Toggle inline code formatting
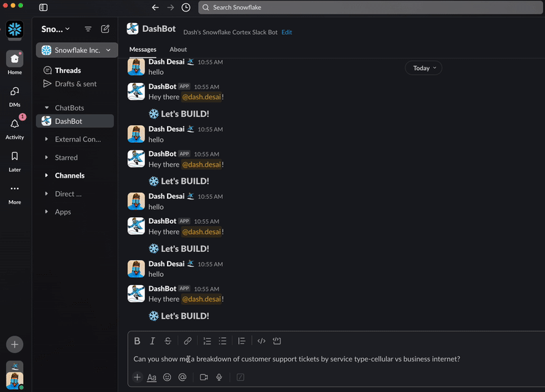 [x=262, y=341]
